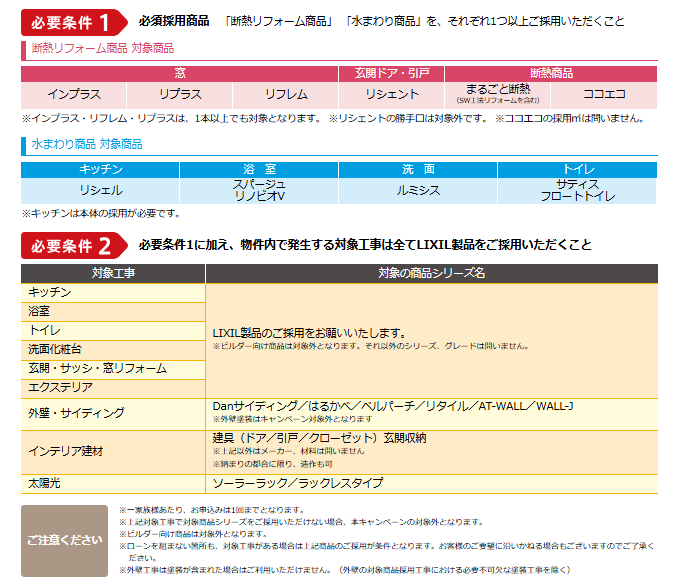Select the エクステリア row
683x586 pixels.
click(x=113, y=388)
